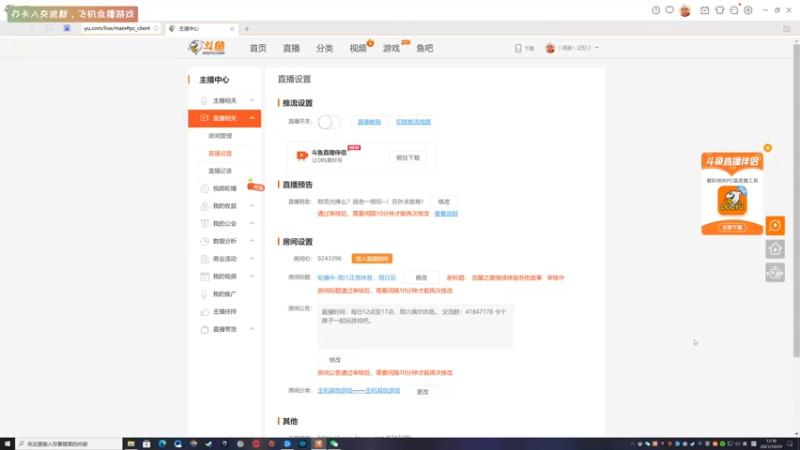Go to 游戏 in the top navigation
Screen dimensions: 800x450
tap(391, 48)
